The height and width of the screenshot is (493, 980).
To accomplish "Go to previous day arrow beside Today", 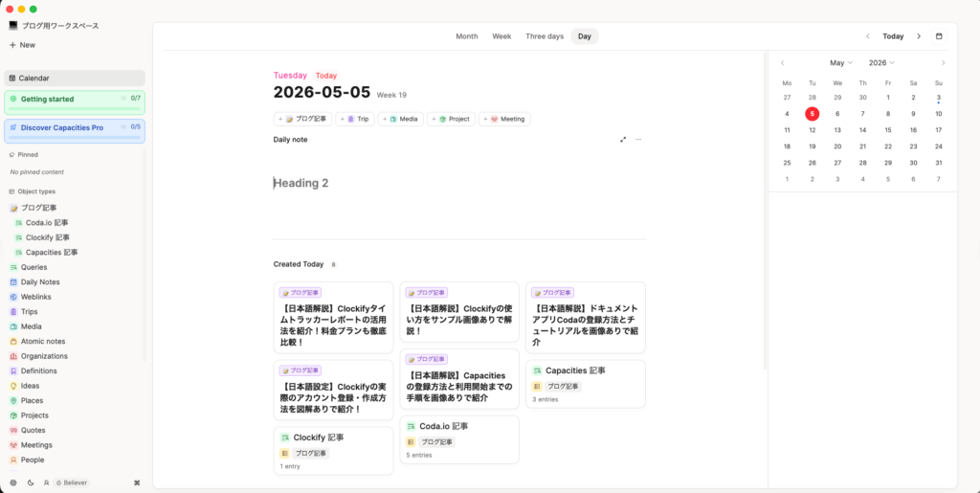I will (867, 36).
